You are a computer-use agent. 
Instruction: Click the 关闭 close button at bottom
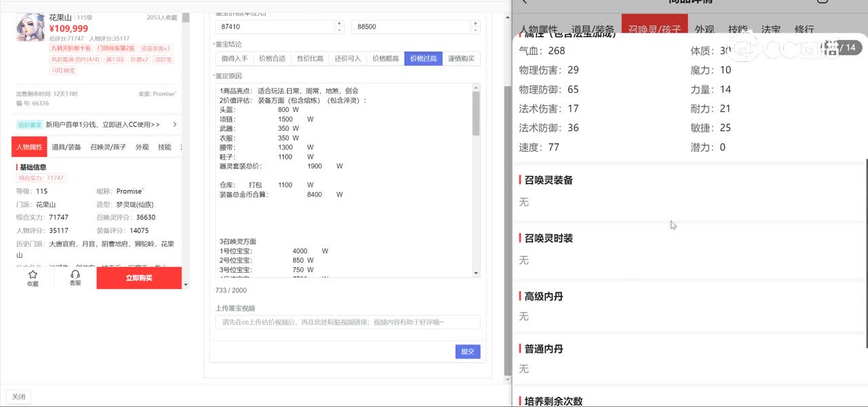click(x=18, y=397)
